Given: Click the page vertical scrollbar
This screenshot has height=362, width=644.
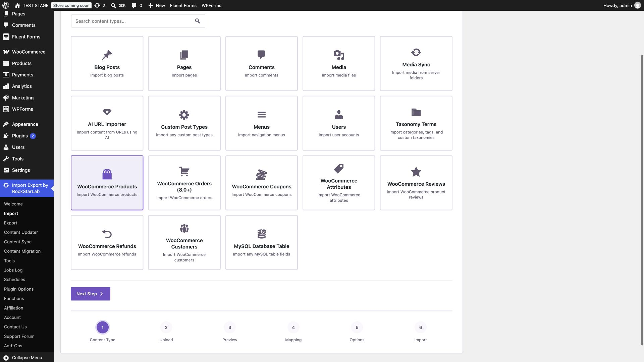Looking at the screenshot, I should 642,200.
